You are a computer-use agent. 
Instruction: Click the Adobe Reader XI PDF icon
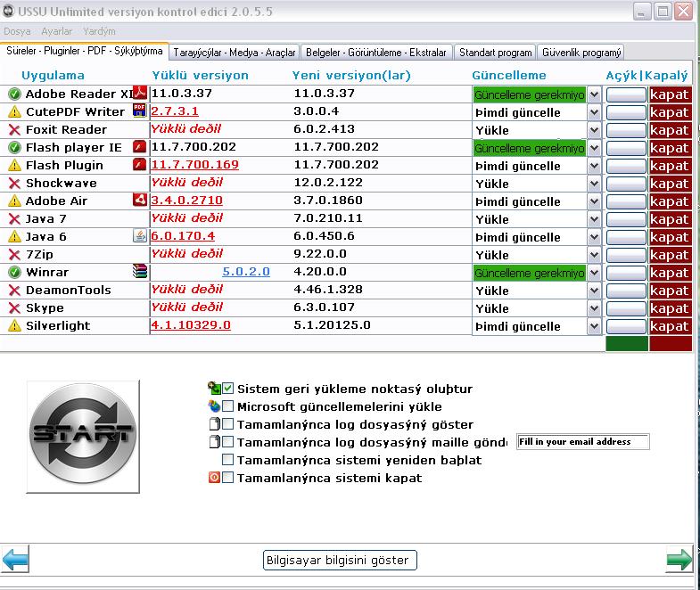(x=140, y=93)
